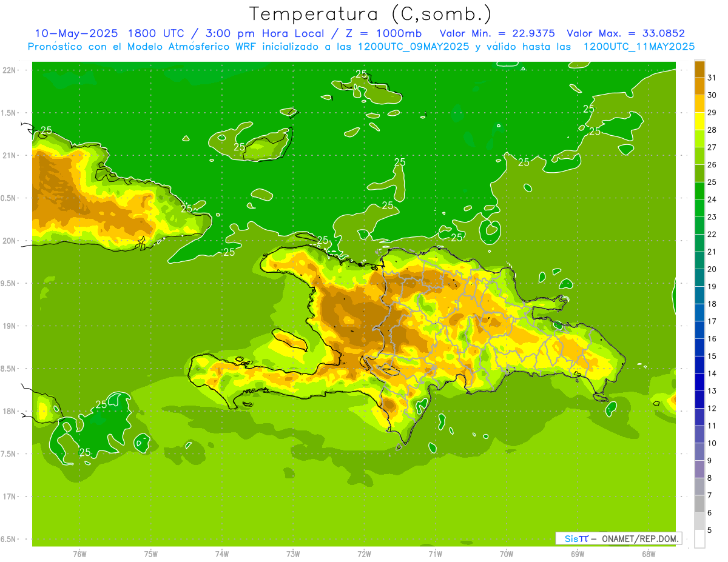Click legend value 13
The image size is (728, 562).
[712, 391]
